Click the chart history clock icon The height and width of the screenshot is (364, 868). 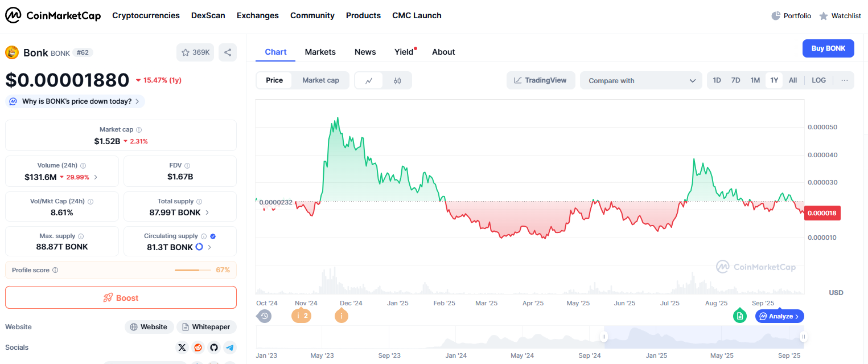click(x=264, y=316)
